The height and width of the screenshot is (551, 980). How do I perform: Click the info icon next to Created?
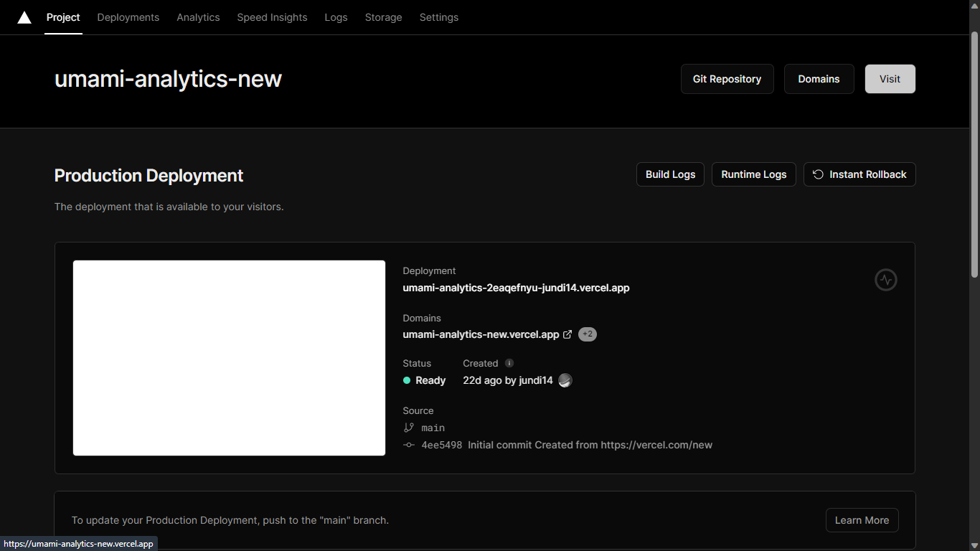click(509, 363)
